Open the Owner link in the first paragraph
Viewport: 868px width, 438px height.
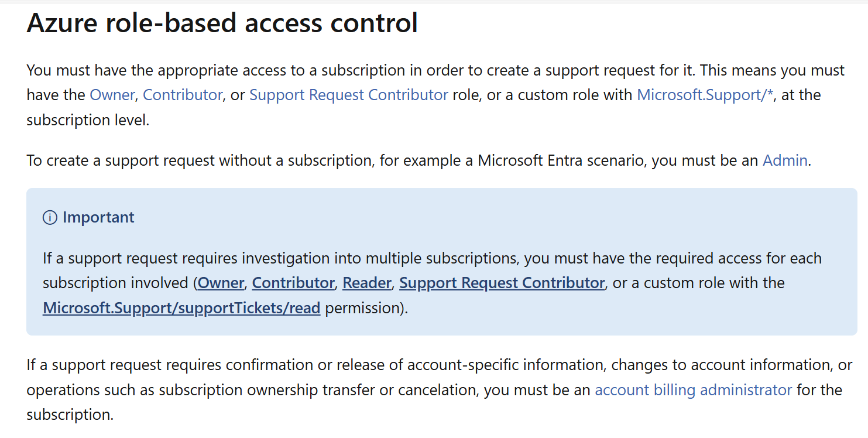click(112, 95)
